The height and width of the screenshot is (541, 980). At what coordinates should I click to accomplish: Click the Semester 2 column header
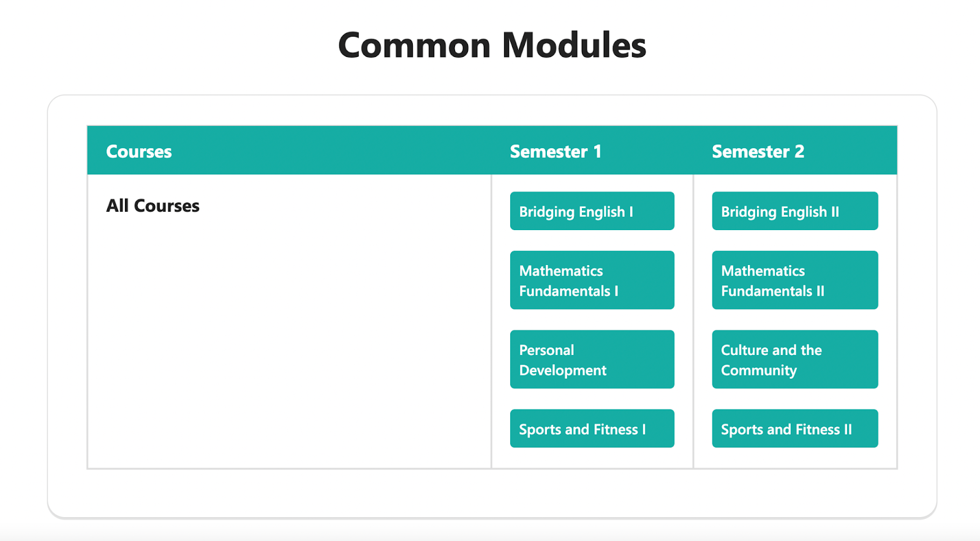click(x=758, y=151)
